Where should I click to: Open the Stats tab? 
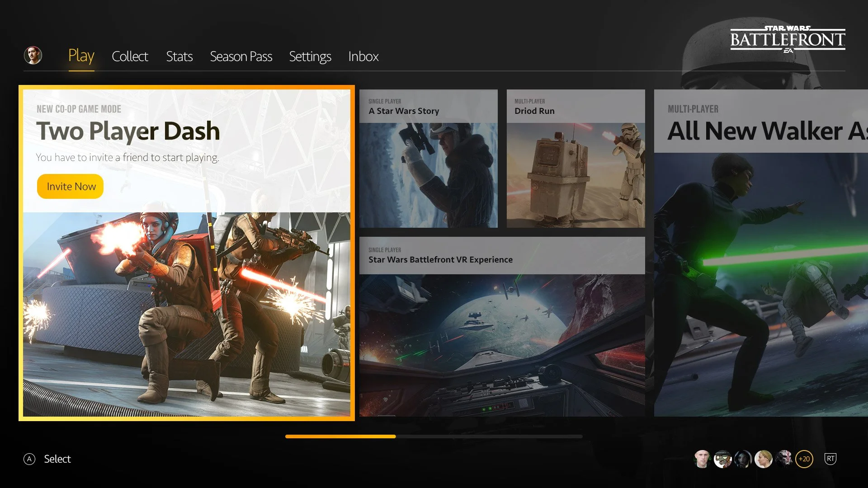pyautogui.click(x=179, y=56)
